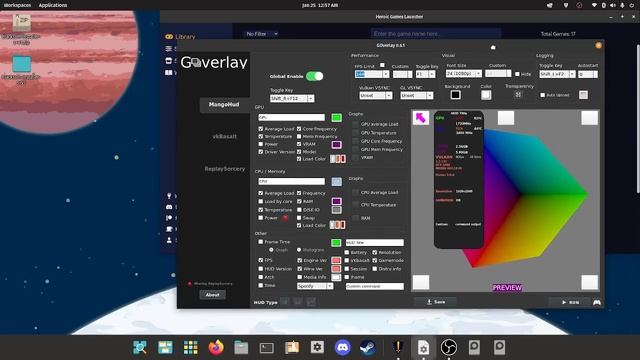Select top-left HUD position arrow in preview
The image size is (640, 360).
coord(421,118)
